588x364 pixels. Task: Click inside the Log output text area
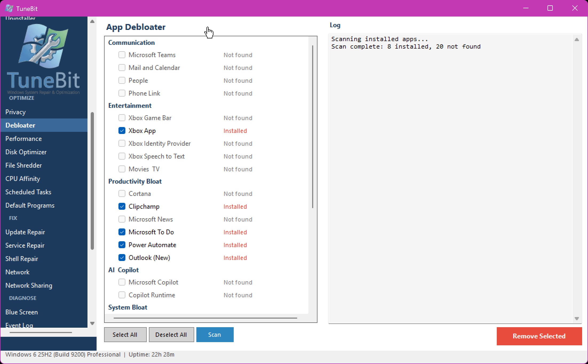click(x=451, y=179)
